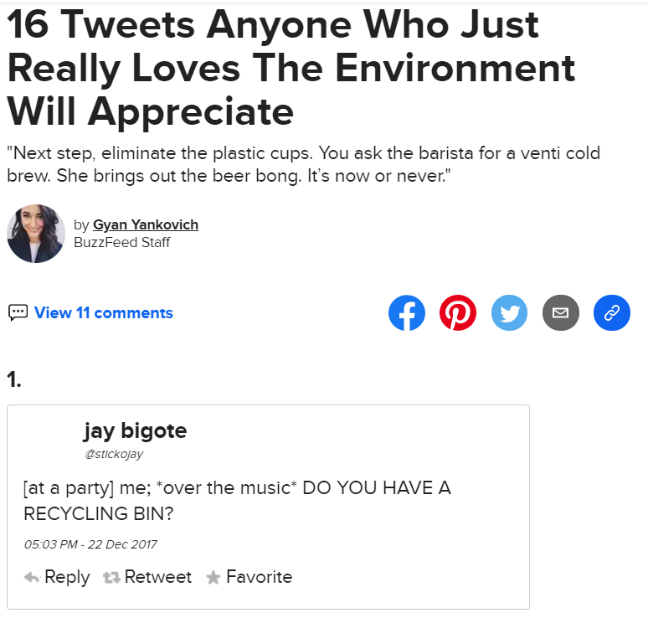Share article on Facebook
The width and height of the screenshot is (648, 644).
coord(407,313)
